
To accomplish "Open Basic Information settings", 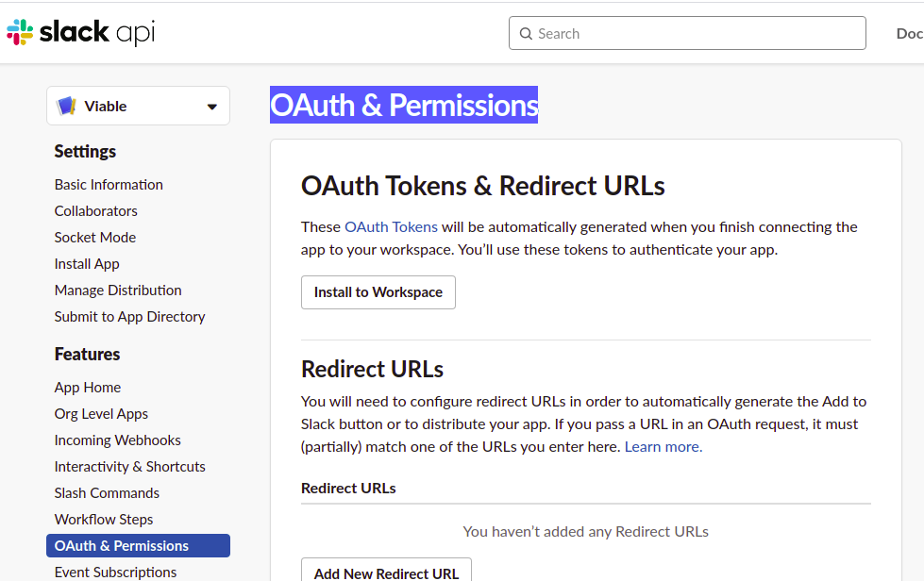I will coord(108,184).
